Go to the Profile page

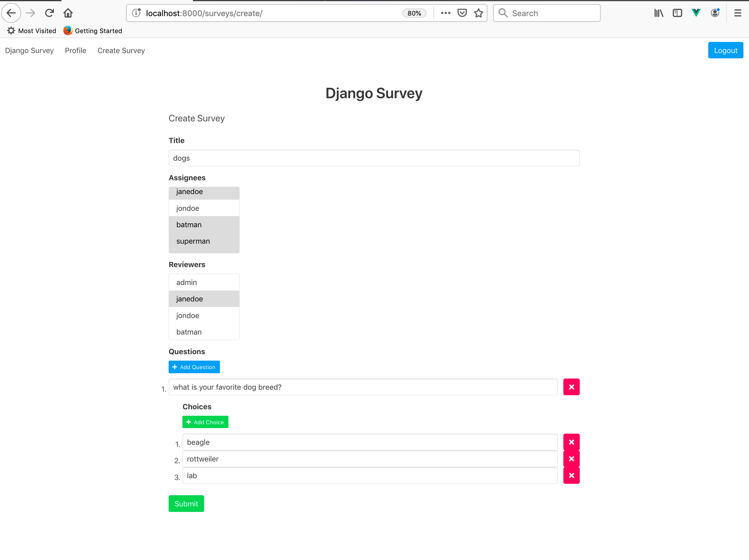click(x=75, y=50)
